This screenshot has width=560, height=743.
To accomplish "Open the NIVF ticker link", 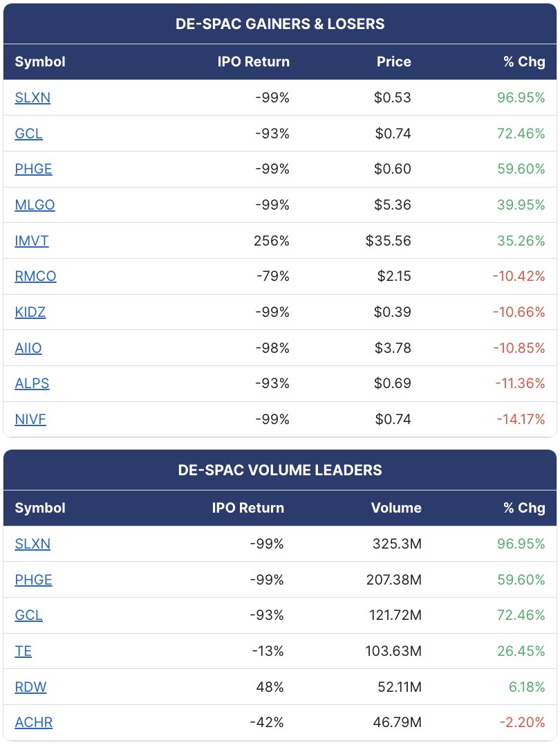I will pyautogui.click(x=30, y=419).
